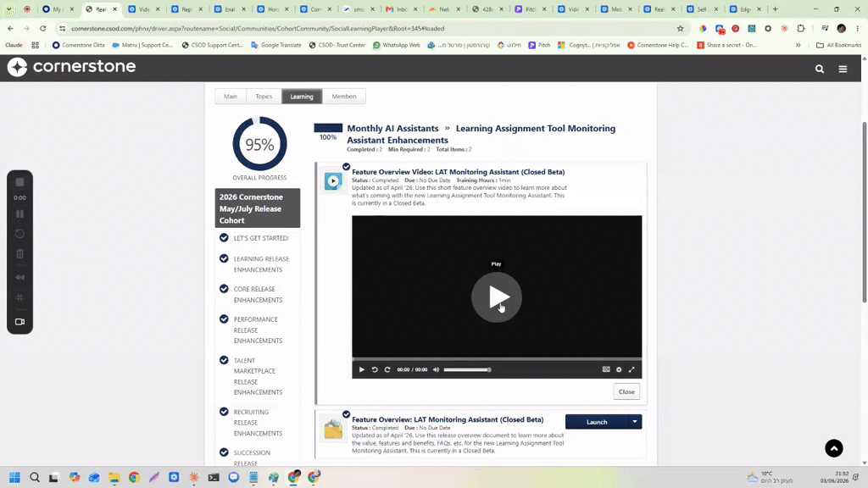This screenshot has height=488, width=868.
Task: Open the Members tab
Action: point(344,97)
